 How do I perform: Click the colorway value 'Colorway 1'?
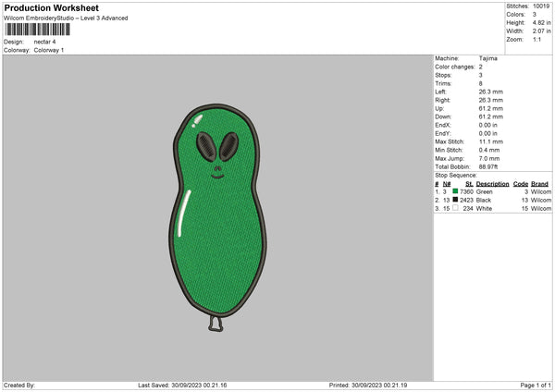(x=49, y=50)
